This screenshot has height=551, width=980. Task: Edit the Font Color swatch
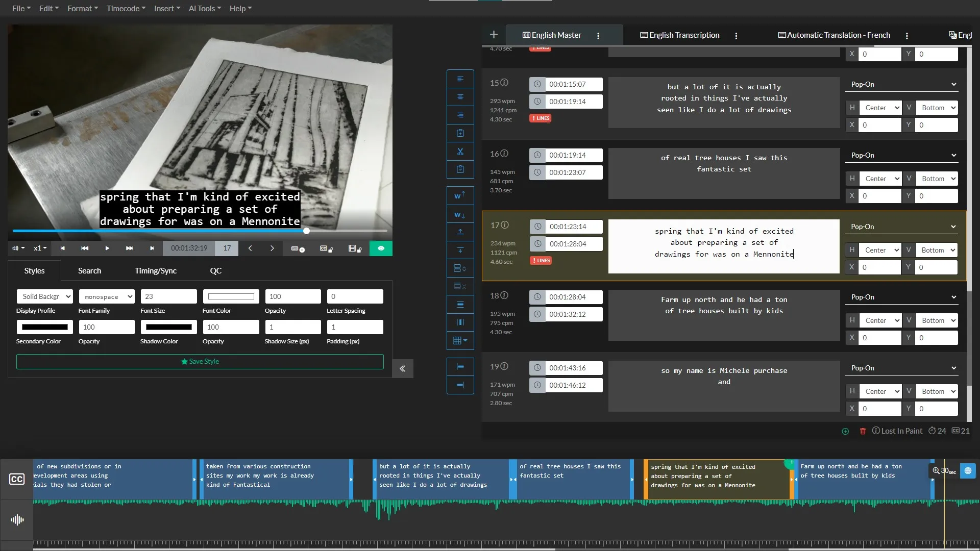pyautogui.click(x=231, y=296)
